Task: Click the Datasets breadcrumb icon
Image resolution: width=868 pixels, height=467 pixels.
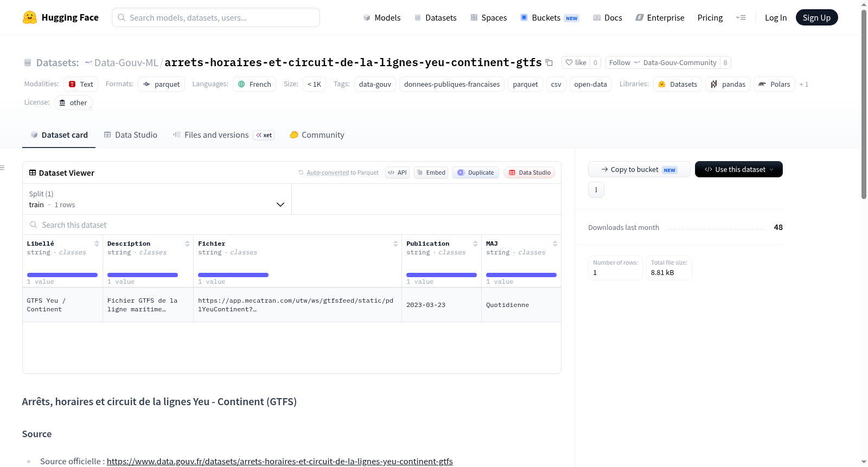Action: coord(28,62)
